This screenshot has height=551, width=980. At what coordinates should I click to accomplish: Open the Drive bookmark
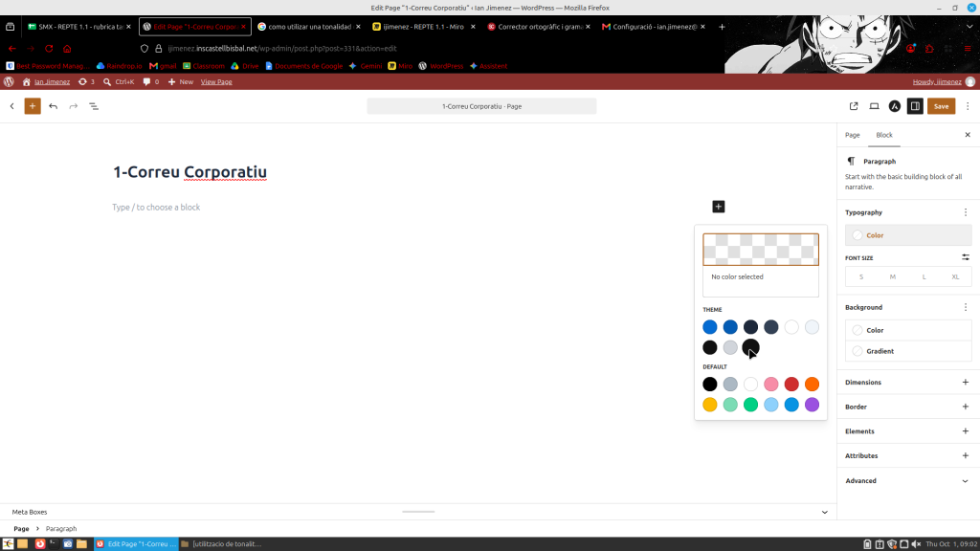[244, 66]
